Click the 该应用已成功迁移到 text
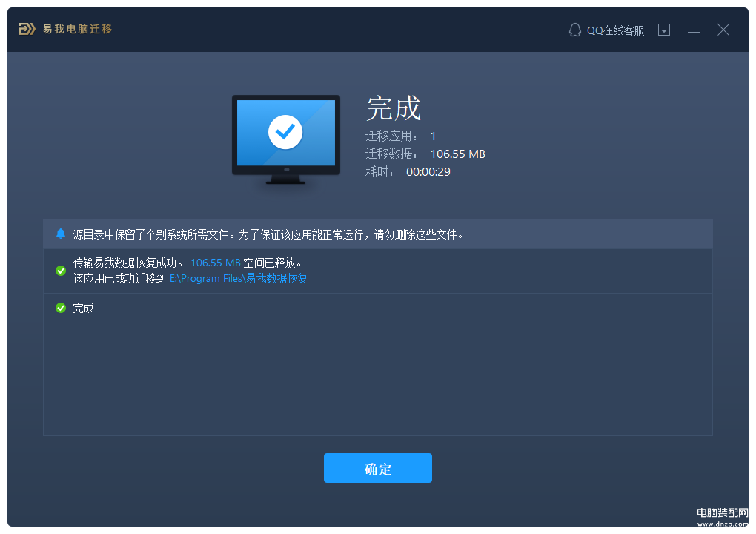The image size is (756, 534). pyautogui.click(x=119, y=278)
